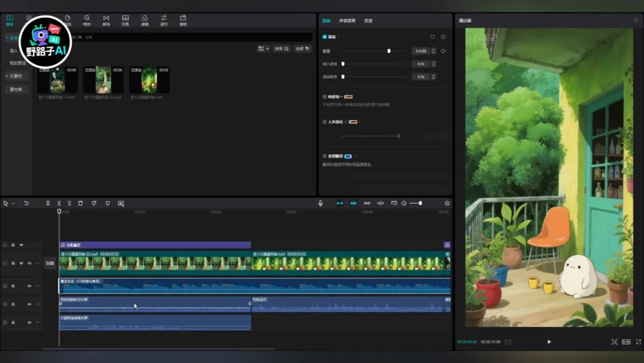Open the 滤镜 filters tab

pos(144,20)
